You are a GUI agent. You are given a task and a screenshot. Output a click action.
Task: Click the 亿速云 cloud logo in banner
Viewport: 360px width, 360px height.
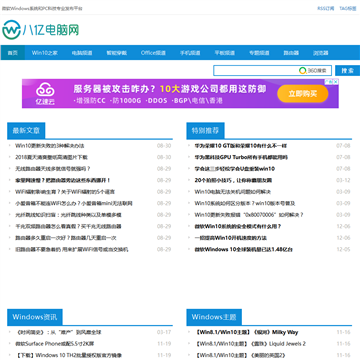[45, 93]
